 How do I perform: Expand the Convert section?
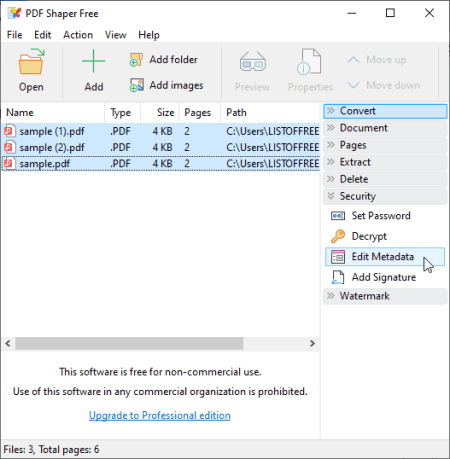[385, 111]
